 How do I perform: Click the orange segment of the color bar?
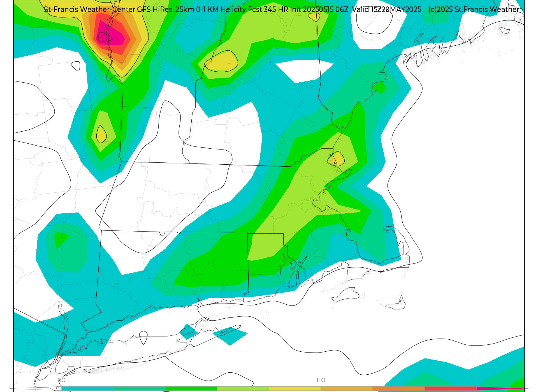click(398, 389)
